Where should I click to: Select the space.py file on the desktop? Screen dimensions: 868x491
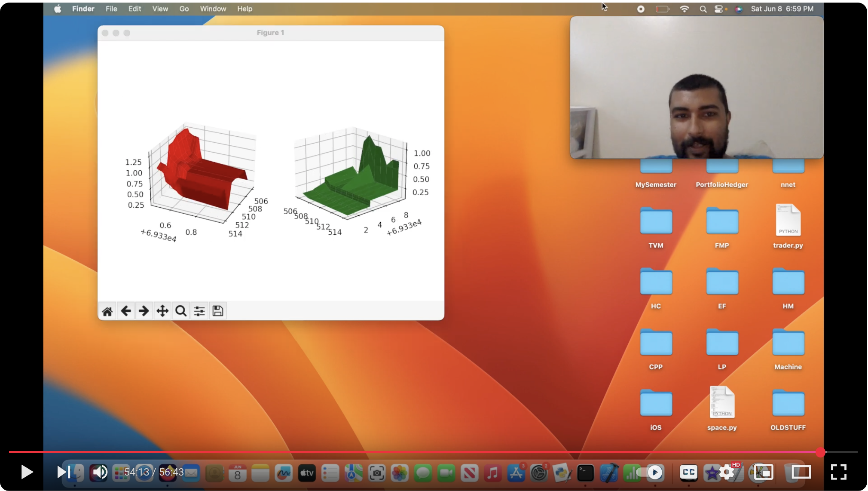[x=722, y=408]
